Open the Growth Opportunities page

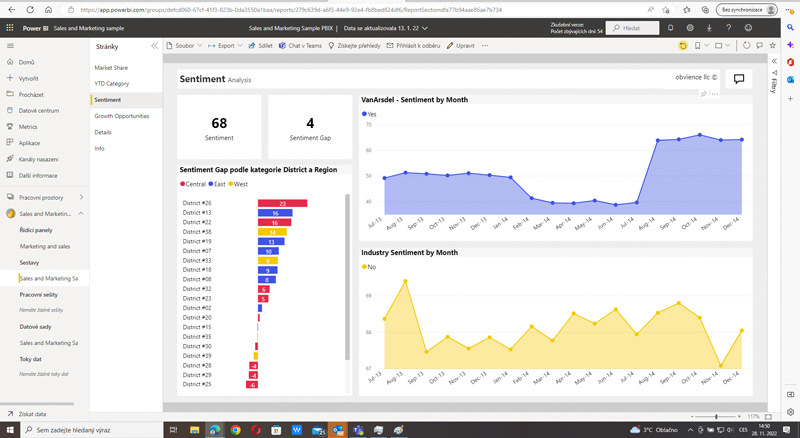tap(122, 116)
